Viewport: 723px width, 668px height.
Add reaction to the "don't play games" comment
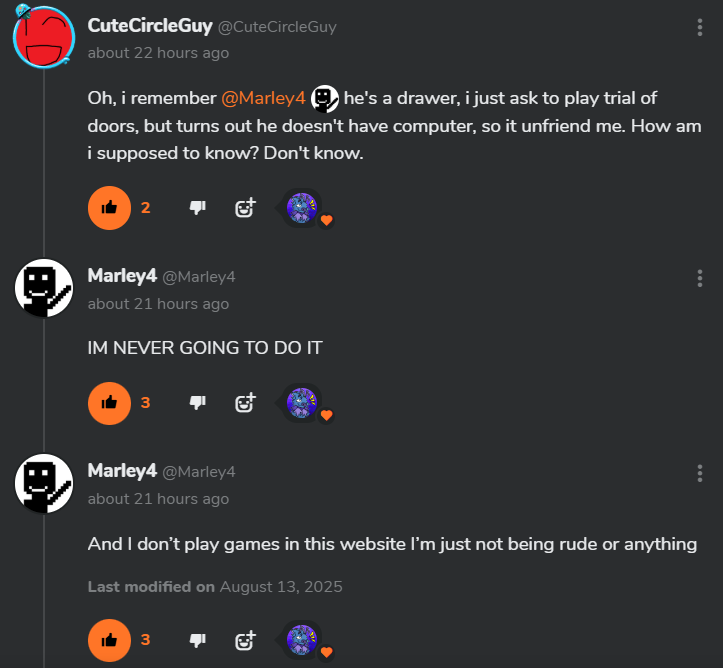click(x=245, y=640)
